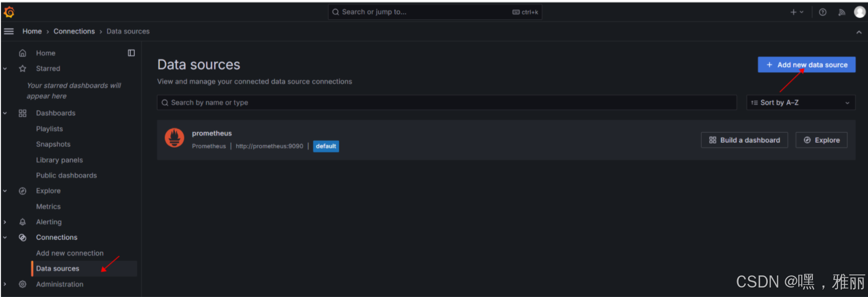This screenshot has width=868, height=297.
Task: Click the Administration gear icon
Action: [x=23, y=284]
